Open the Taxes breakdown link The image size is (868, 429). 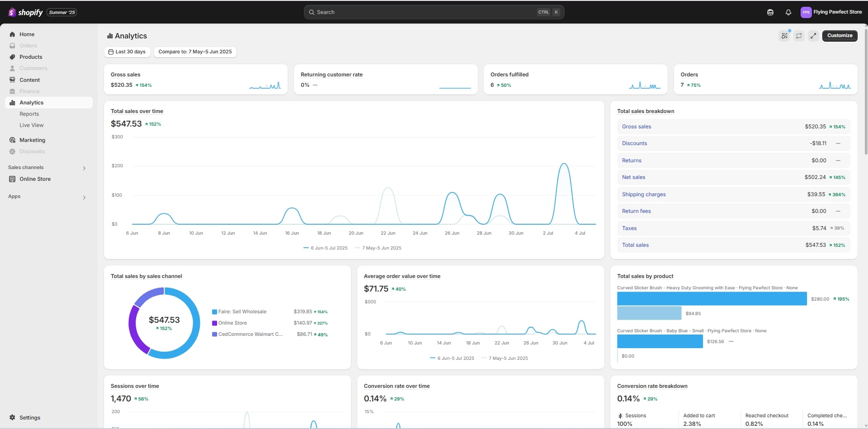coord(629,228)
